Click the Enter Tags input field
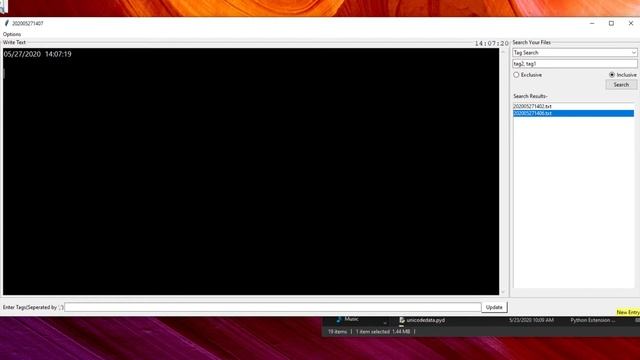 pyautogui.click(x=273, y=307)
